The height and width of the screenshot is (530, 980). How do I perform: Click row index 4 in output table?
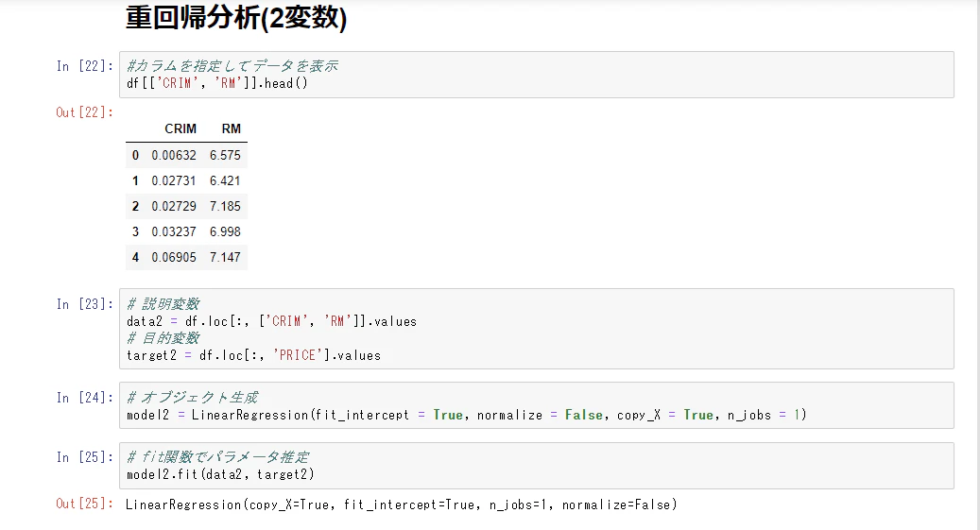pos(135,258)
